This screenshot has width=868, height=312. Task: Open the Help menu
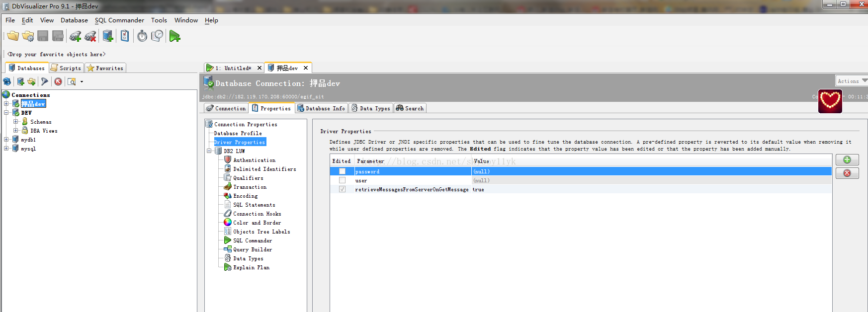(x=211, y=20)
